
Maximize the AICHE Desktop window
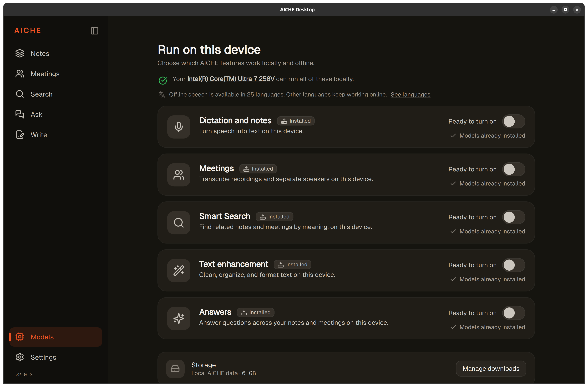pyautogui.click(x=565, y=10)
